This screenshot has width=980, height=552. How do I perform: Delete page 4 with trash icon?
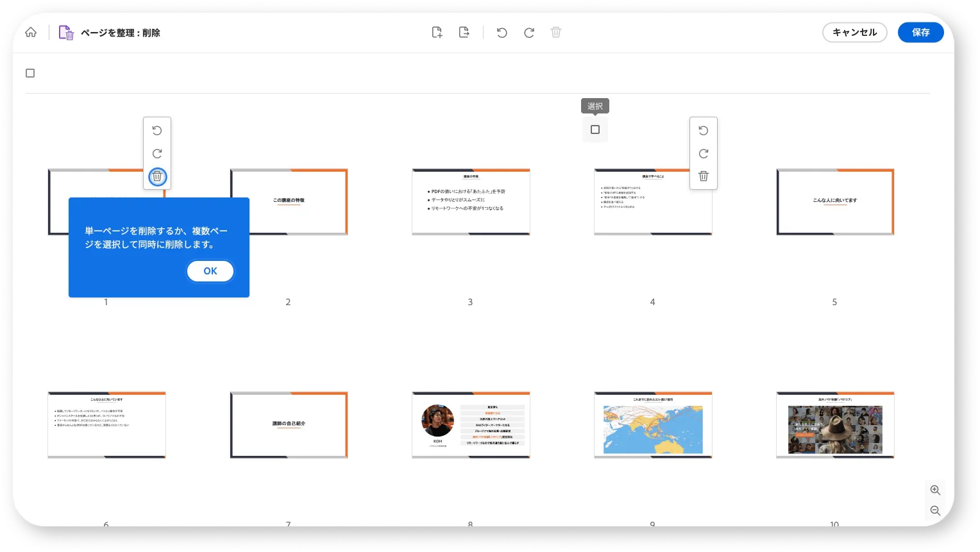coord(704,176)
